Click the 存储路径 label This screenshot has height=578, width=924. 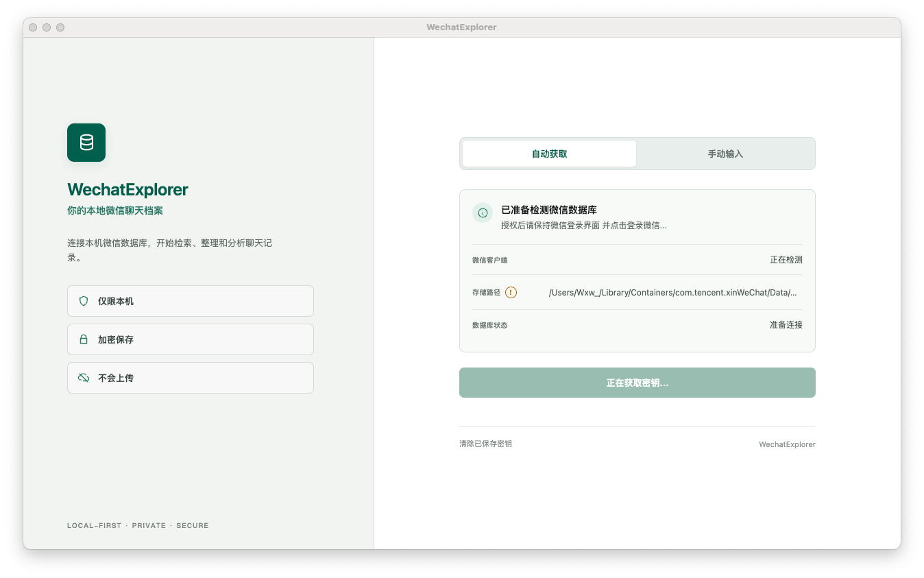tap(487, 293)
